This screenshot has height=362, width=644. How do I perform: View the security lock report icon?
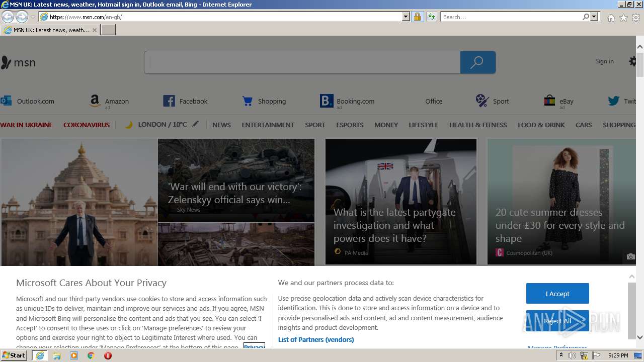pos(417,17)
